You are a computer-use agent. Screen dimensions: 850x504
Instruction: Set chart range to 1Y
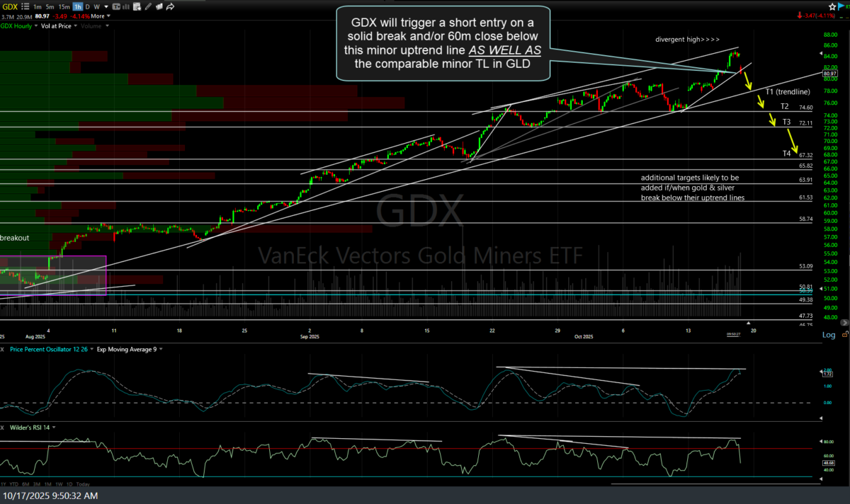pyautogui.click(x=4, y=485)
